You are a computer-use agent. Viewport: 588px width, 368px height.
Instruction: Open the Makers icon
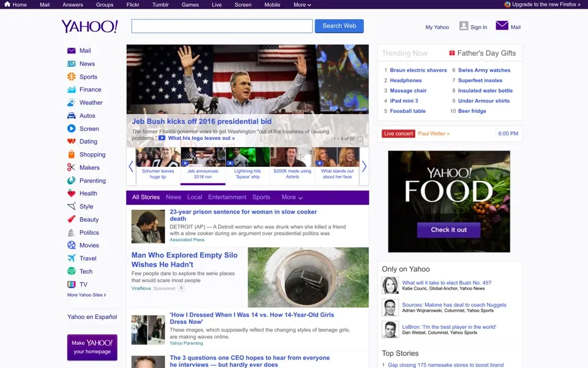click(x=71, y=167)
